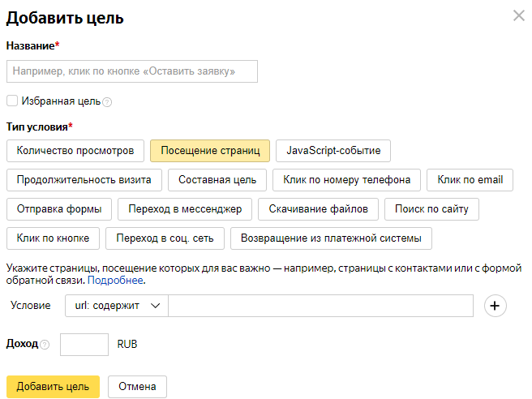Select Переход в соц. сеть option
This screenshot has height=399, width=532.
click(x=165, y=238)
